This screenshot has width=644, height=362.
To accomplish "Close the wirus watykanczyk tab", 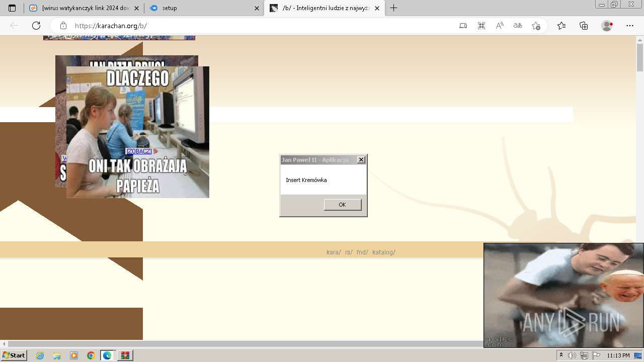I will click(137, 8).
